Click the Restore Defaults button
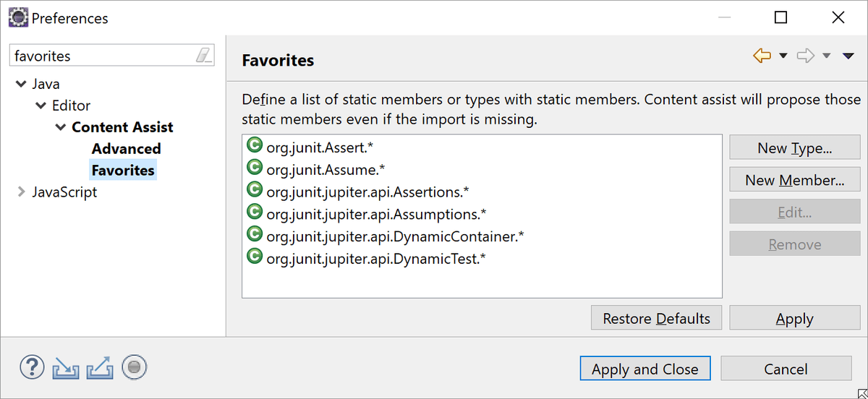Image resolution: width=868 pixels, height=399 pixels. coord(657,318)
